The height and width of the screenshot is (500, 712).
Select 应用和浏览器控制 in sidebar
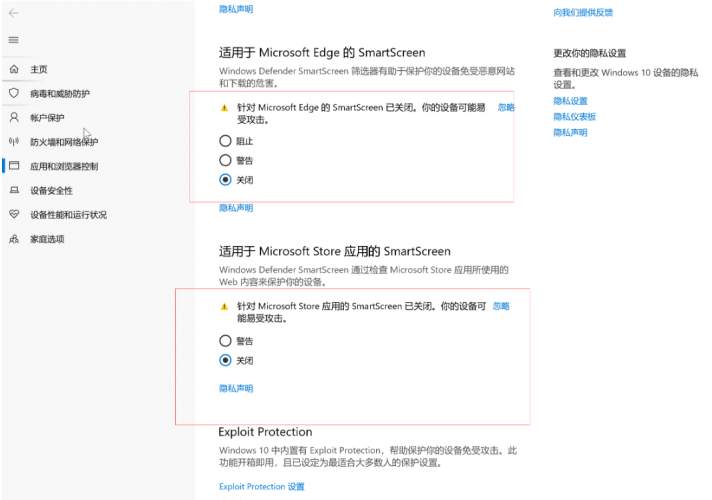tap(64, 166)
